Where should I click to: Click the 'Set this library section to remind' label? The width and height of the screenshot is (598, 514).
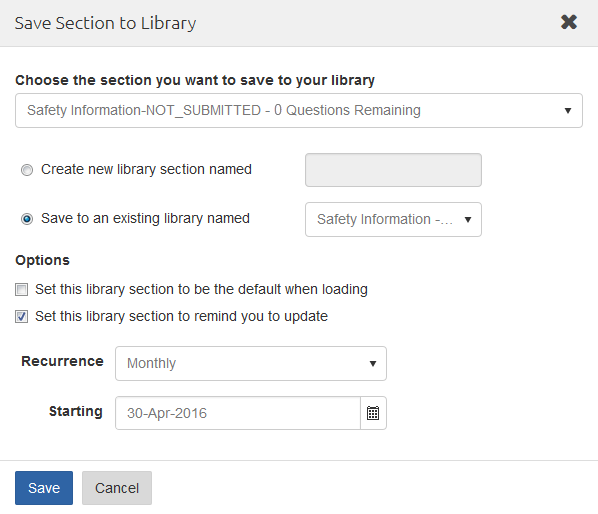pyautogui.click(x=182, y=316)
